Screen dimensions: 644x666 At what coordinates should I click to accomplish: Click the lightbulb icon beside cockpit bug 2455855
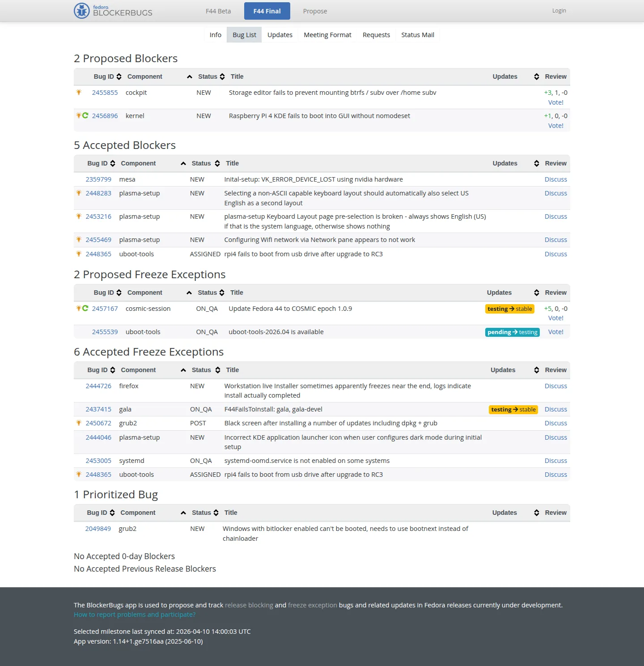click(79, 92)
